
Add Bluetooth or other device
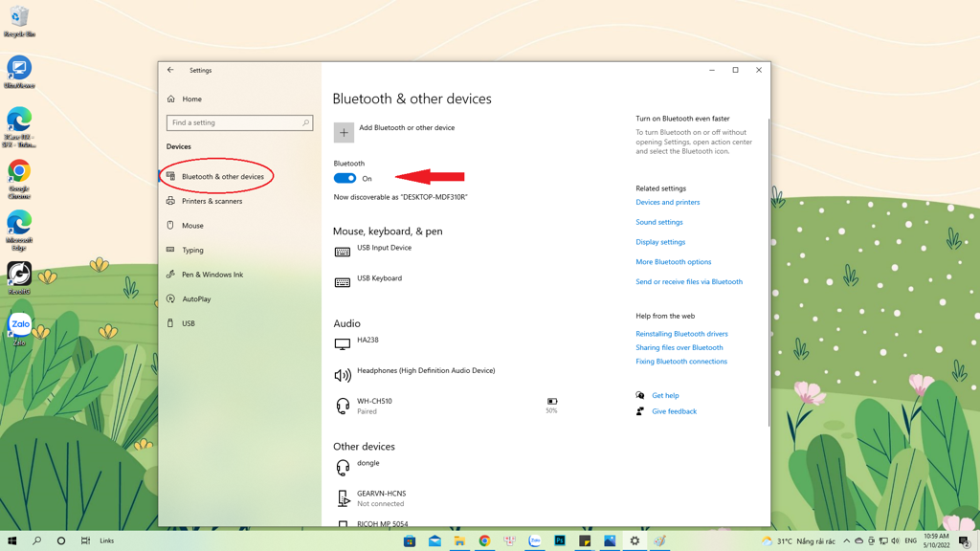[x=394, y=132]
